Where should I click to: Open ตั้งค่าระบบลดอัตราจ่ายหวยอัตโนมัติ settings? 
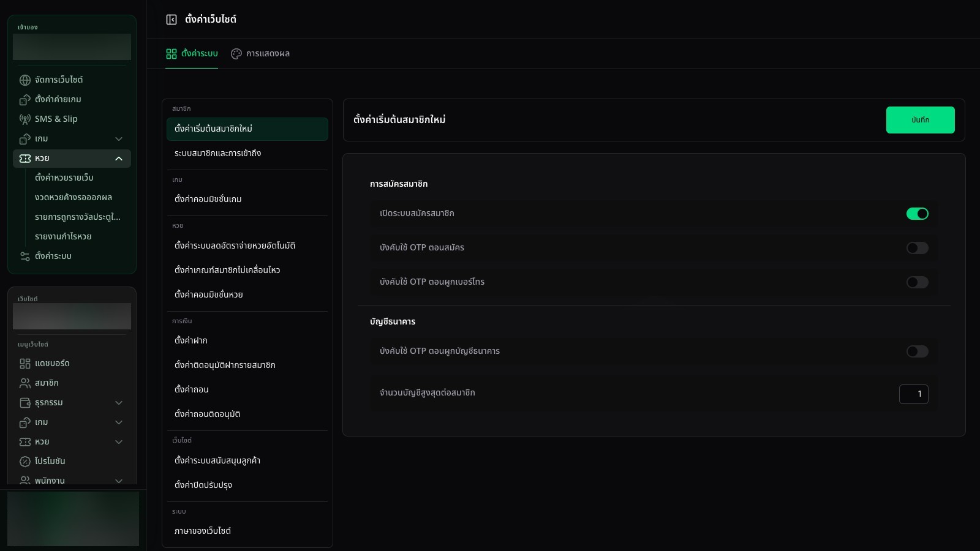[x=247, y=246]
